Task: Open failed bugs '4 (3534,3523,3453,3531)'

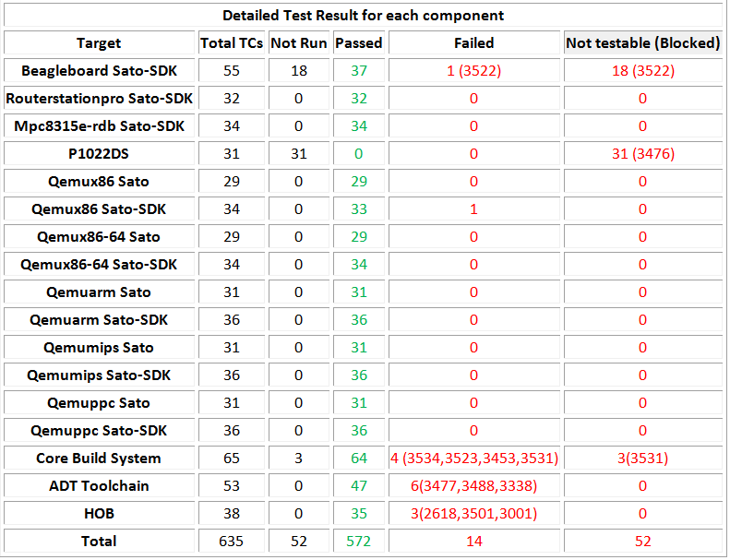Action: [x=473, y=459]
